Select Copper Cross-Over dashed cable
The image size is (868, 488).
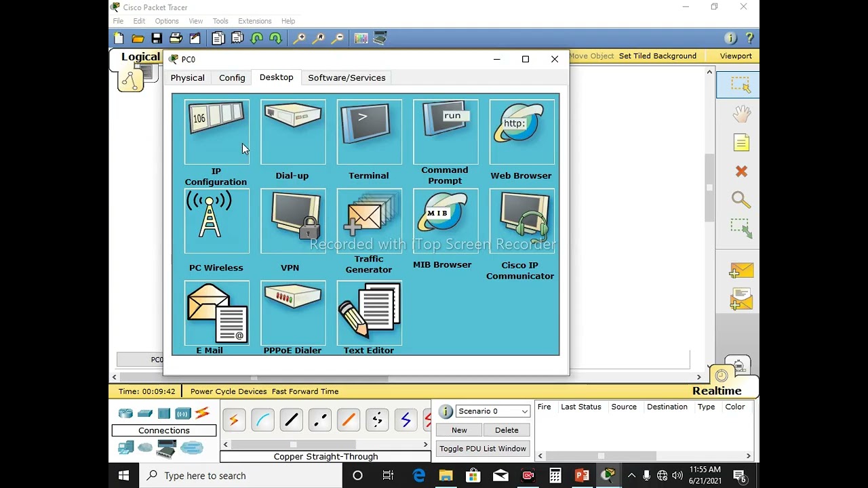coord(320,421)
